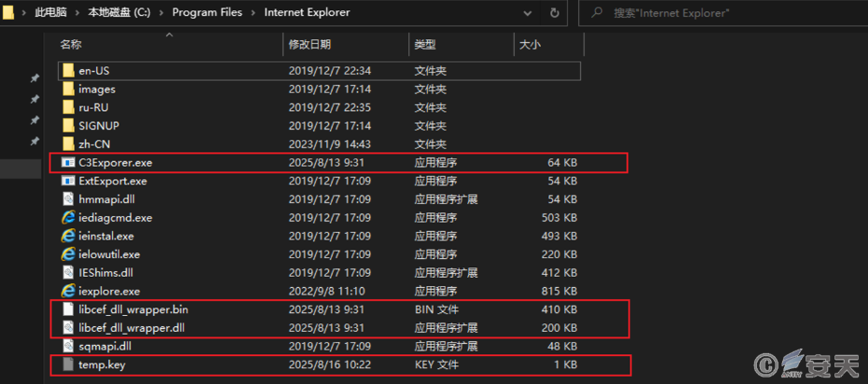
Task: Select the IEShims.dll file icon
Action: (x=68, y=273)
